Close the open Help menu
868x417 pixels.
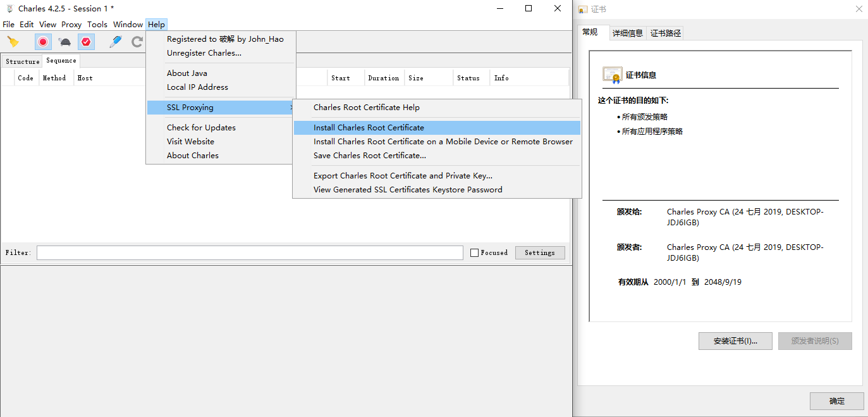point(156,25)
